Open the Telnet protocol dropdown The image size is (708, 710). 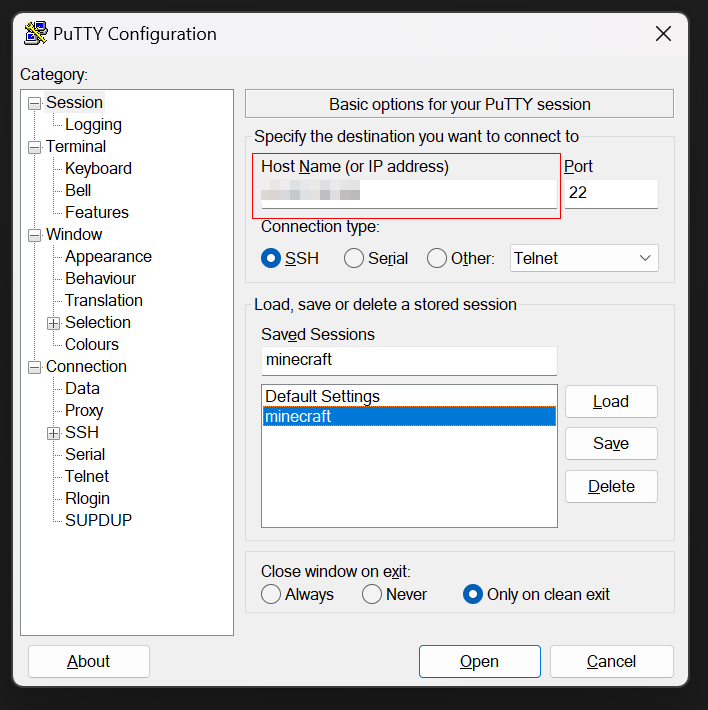click(584, 258)
